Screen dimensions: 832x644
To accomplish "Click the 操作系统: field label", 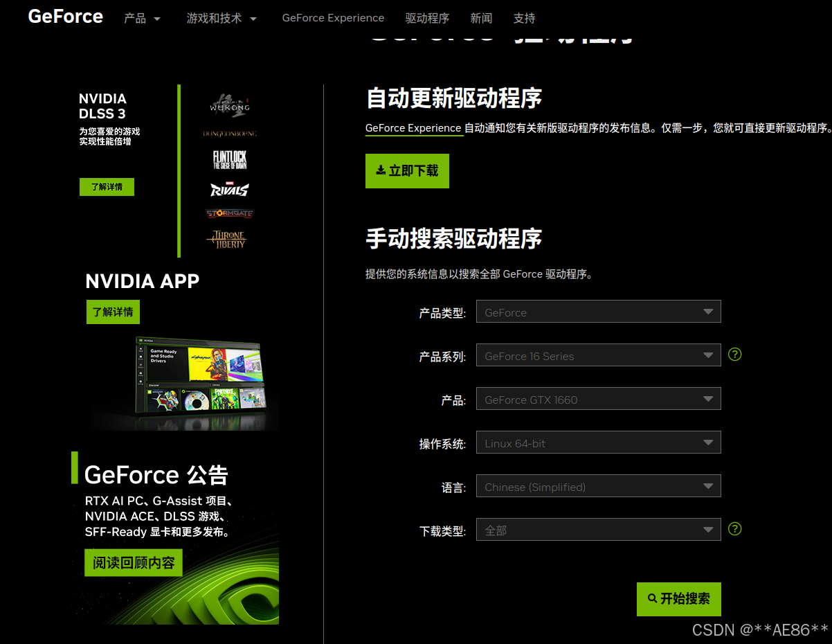I will pos(443,444).
